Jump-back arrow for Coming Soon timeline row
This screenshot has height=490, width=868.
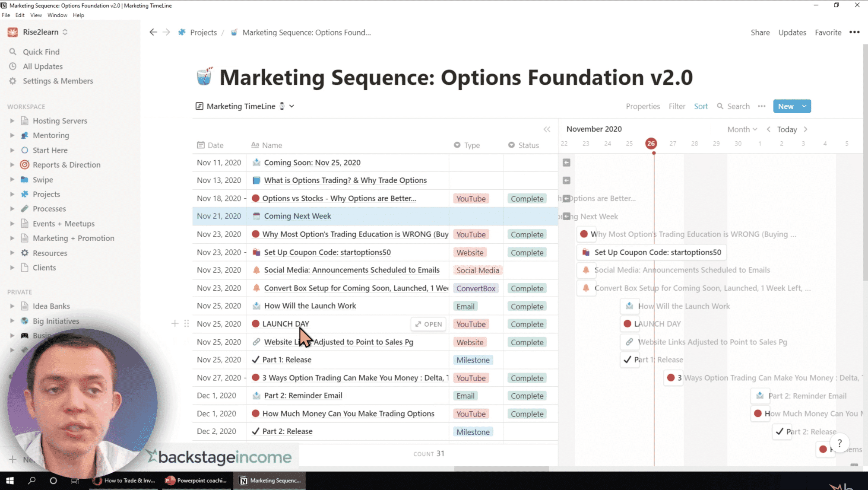pos(567,162)
